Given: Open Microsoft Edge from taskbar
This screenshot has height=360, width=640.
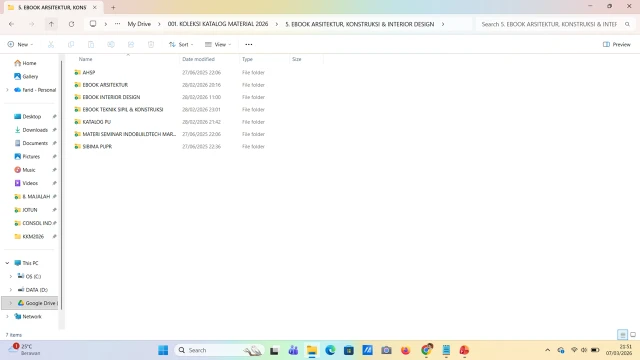Looking at the screenshot, I should (x=330, y=350).
